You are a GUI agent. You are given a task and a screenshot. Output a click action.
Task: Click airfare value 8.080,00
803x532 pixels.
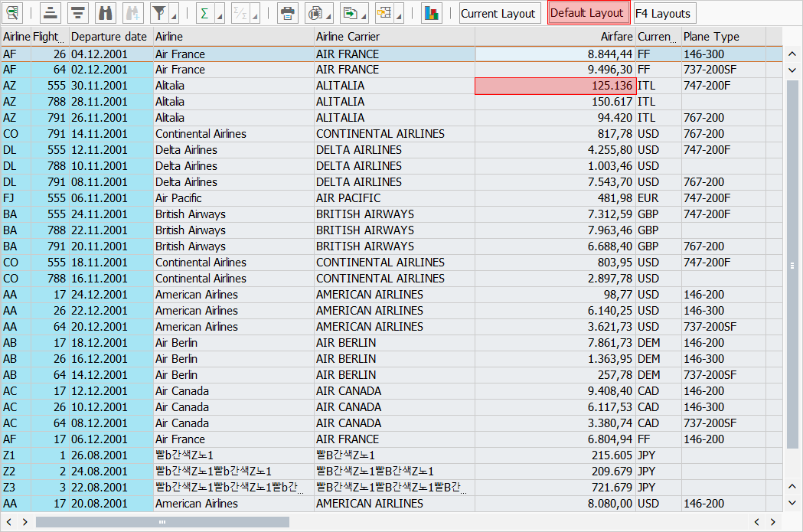[x=556, y=504]
